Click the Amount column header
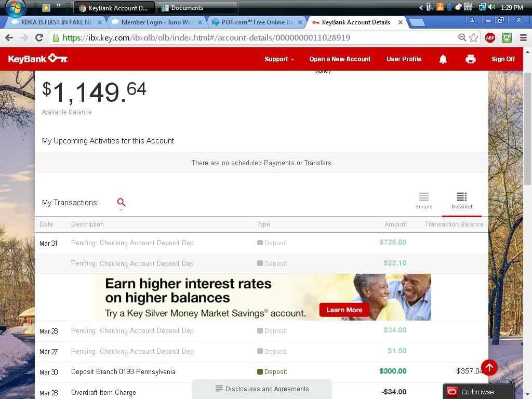 (x=395, y=224)
